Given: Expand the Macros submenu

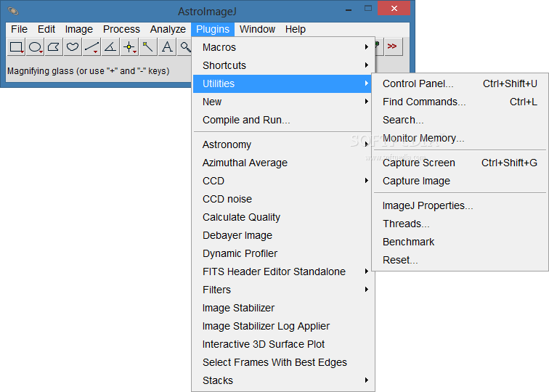Looking at the screenshot, I should coord(284,47).
